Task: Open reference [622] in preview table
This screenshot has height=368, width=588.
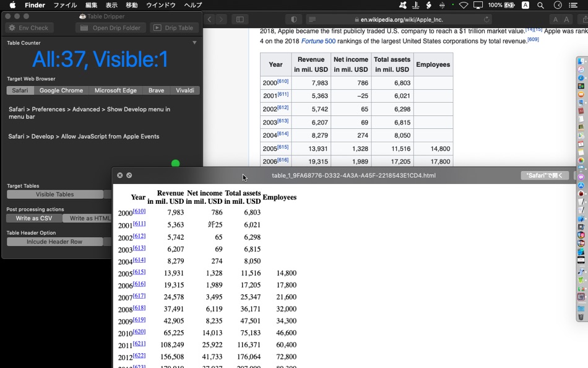Action: click(x=139, y=355)
